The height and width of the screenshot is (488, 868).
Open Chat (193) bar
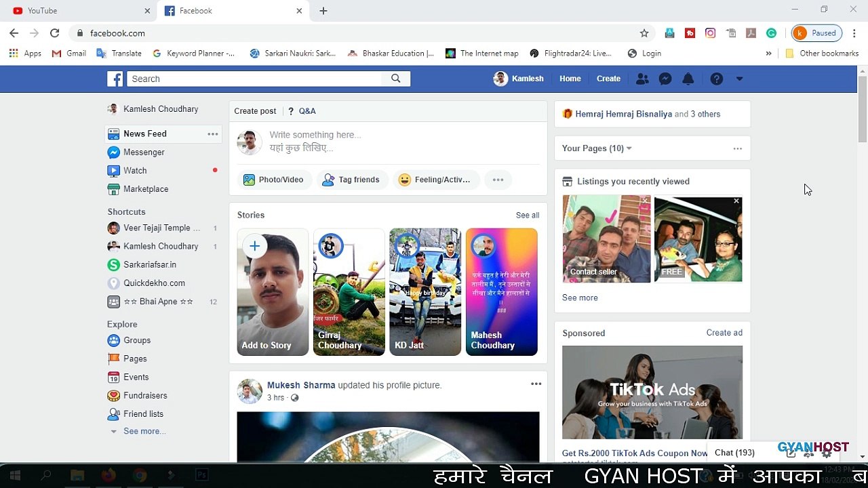tap(735, 452)
